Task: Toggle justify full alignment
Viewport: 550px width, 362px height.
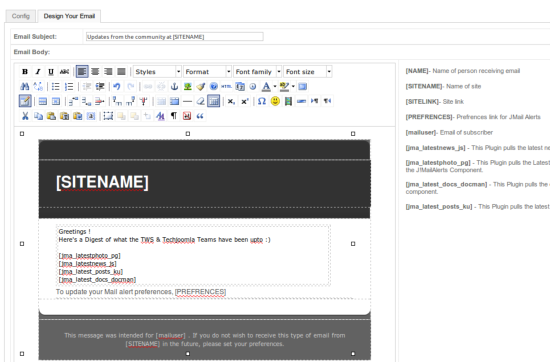Action: point(121,72)
